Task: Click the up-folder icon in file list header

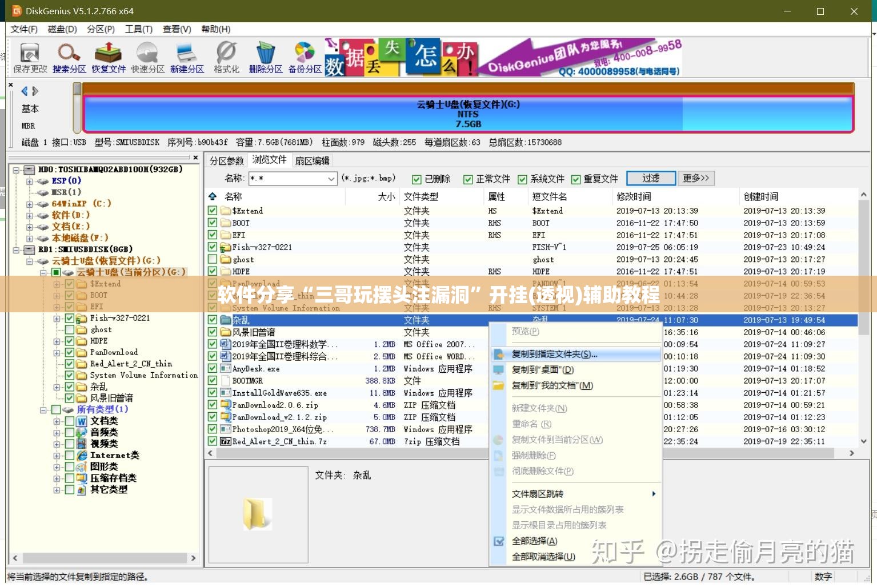Action: (x=213, y=196)
